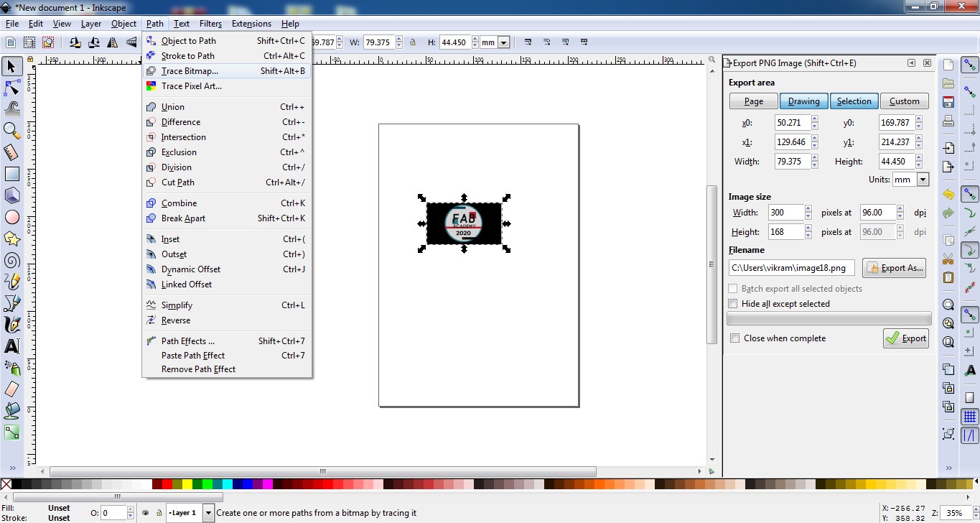
Task: Increase image Width pixels spinner
Action: coord(808,209)
